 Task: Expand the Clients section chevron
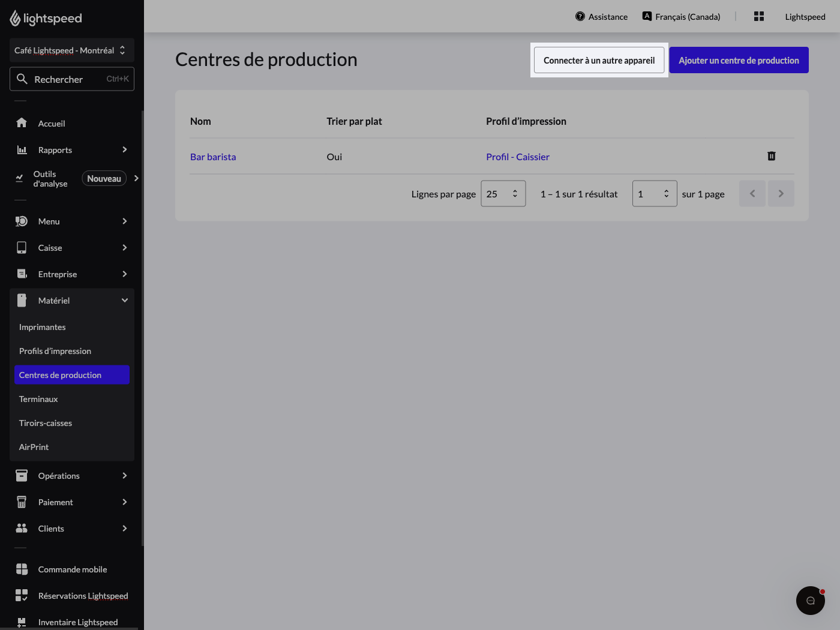125,529
